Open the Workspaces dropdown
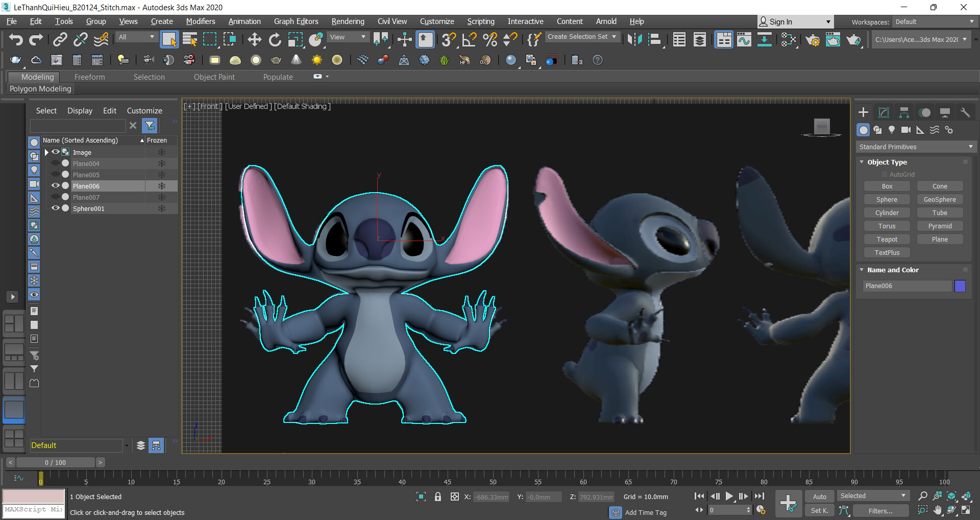980x520 pixels. coord(934,21)
